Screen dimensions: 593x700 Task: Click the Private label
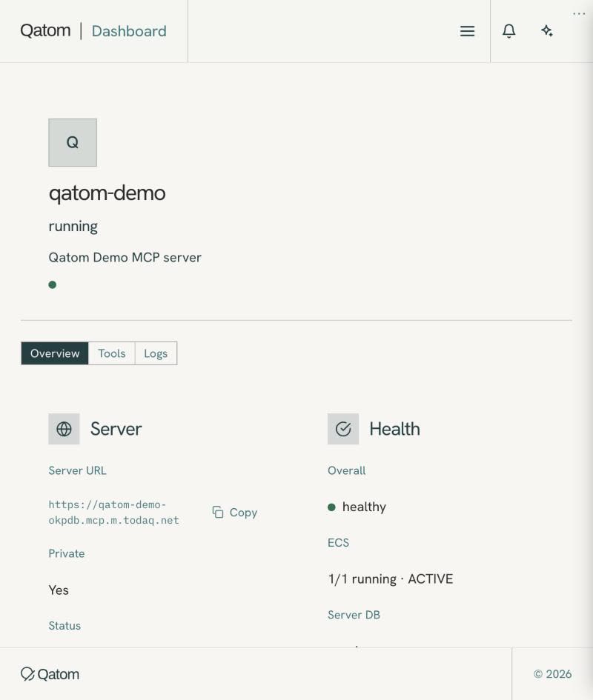click(67, 553)
